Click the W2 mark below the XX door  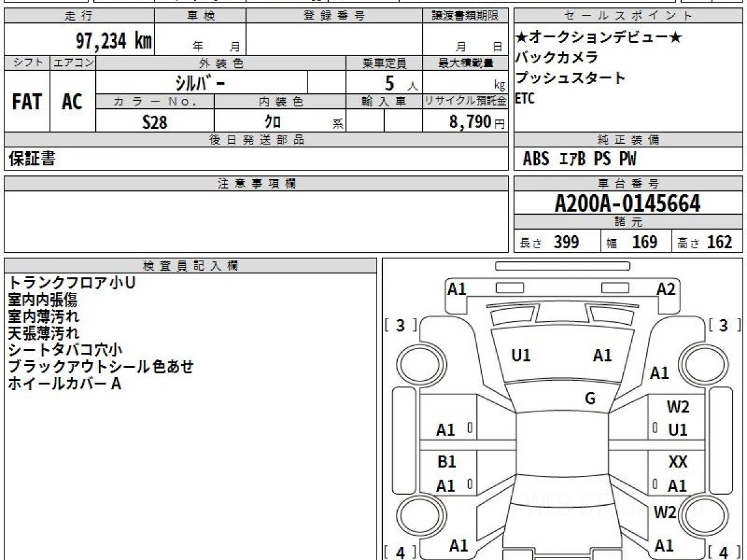(665, 512)
